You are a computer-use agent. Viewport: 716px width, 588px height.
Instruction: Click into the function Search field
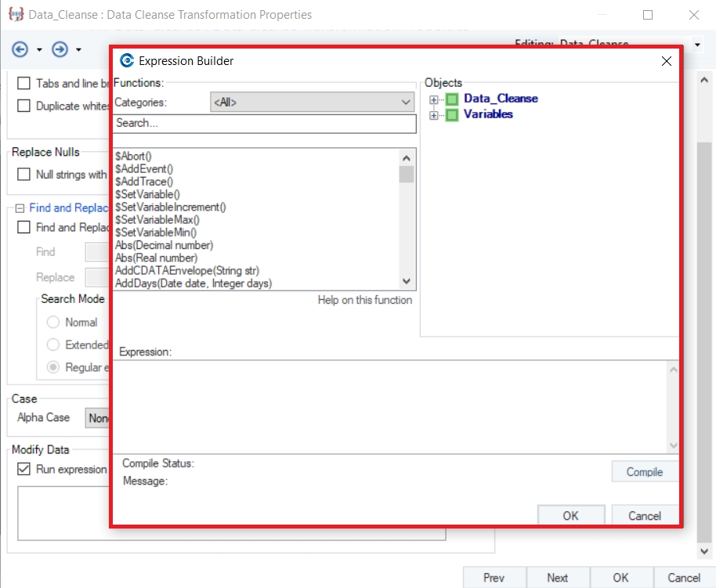(x=264, y=124)
